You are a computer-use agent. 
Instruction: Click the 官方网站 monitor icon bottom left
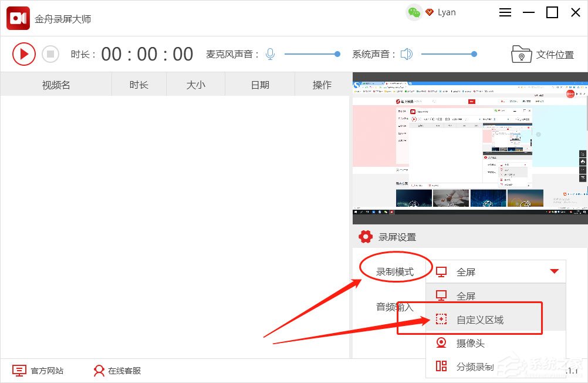[x=19, y=371]
